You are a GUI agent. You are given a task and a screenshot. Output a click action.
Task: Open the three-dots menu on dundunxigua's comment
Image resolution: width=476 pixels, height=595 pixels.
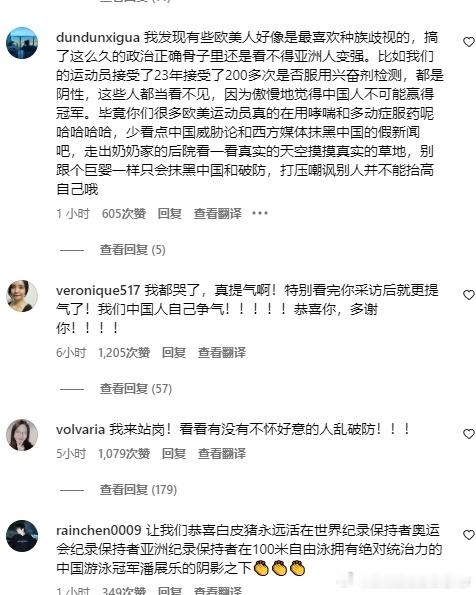260,213
